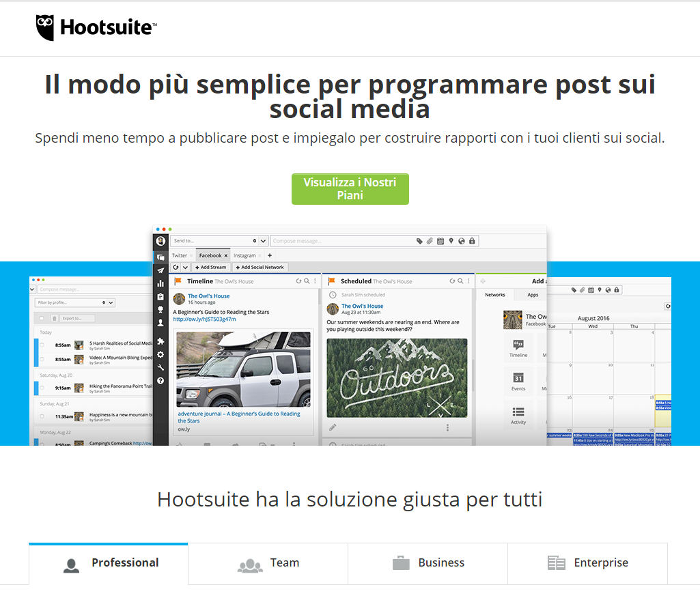The image size is (700, 600).
Task: Select the Enterprise plan tab
Action: tap(587, 563)
